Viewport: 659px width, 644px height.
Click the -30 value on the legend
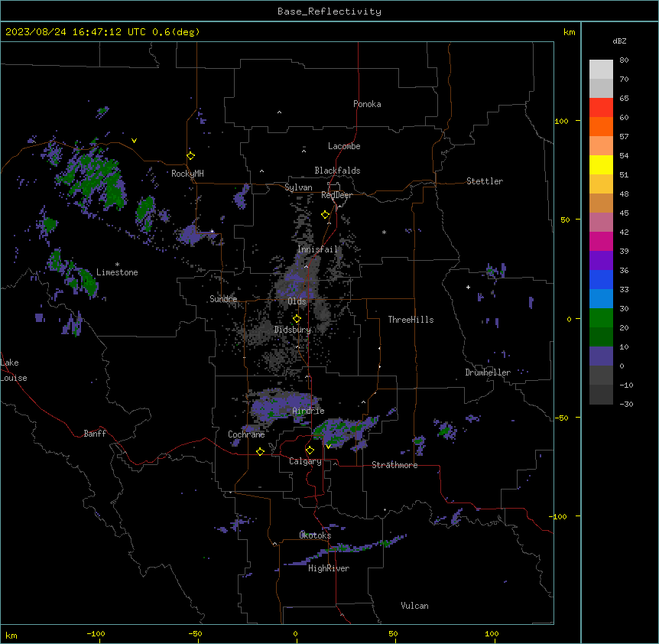(x=626, y=405)
